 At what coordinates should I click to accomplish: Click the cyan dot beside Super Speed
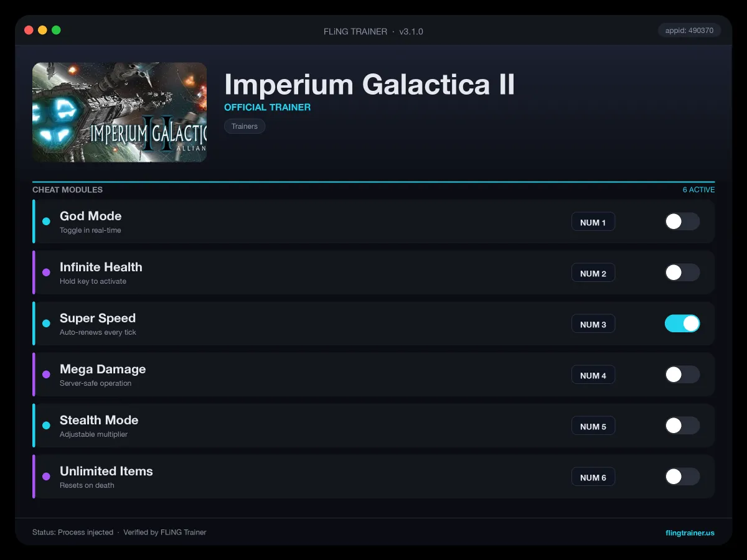click(x=46, y=324)
